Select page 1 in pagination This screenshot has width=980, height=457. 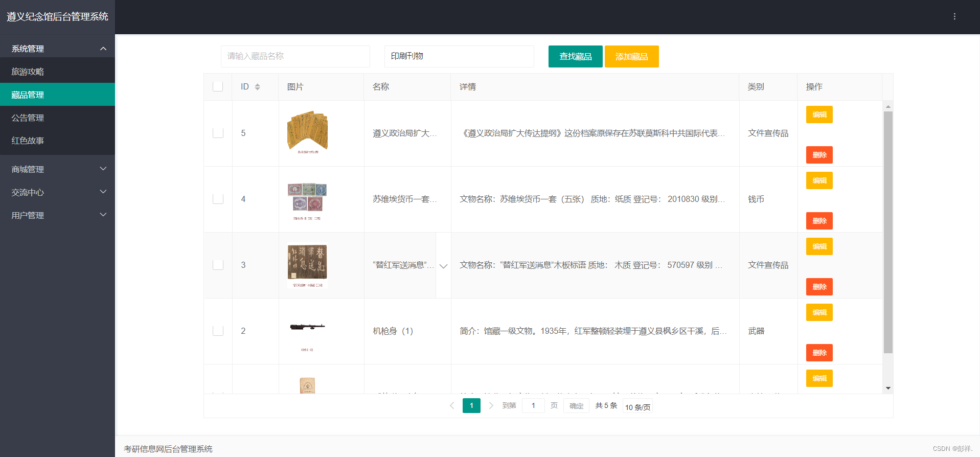[471, 405]
